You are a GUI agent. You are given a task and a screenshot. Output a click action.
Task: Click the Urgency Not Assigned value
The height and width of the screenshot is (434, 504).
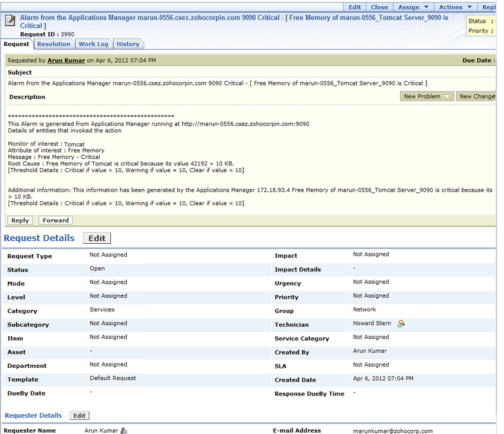click(x=371, y=282)
